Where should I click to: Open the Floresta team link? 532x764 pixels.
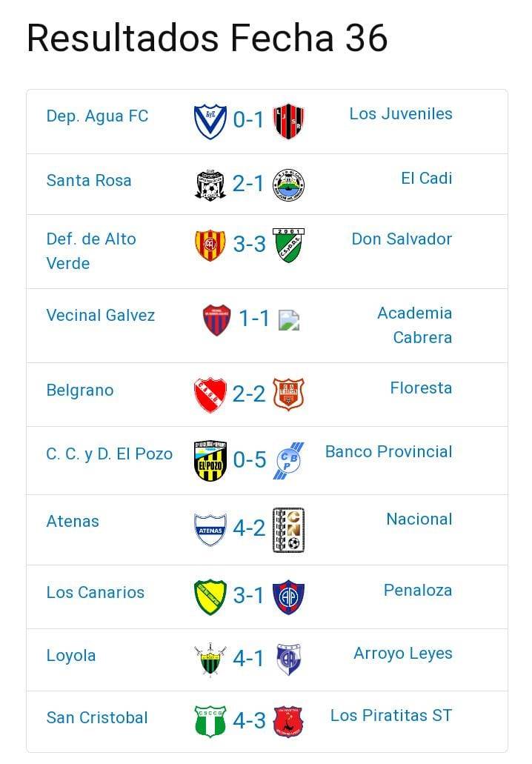[421, 388]
